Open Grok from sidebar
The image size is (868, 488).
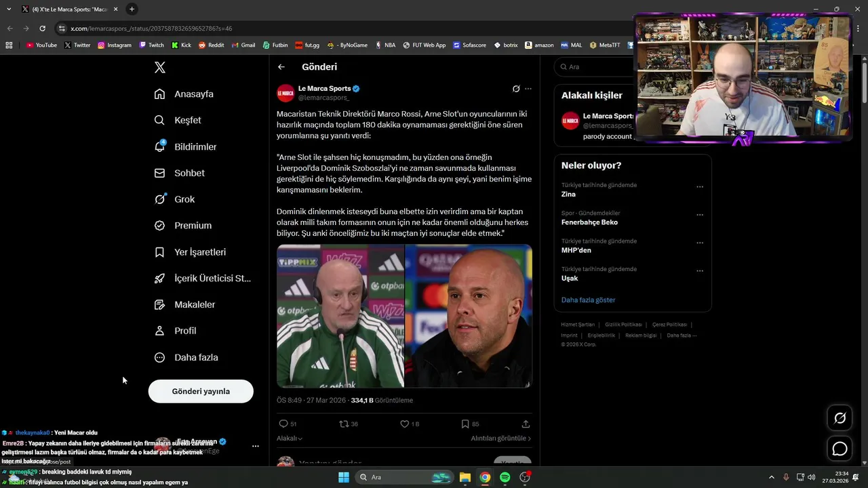click(x=174, y=199)
